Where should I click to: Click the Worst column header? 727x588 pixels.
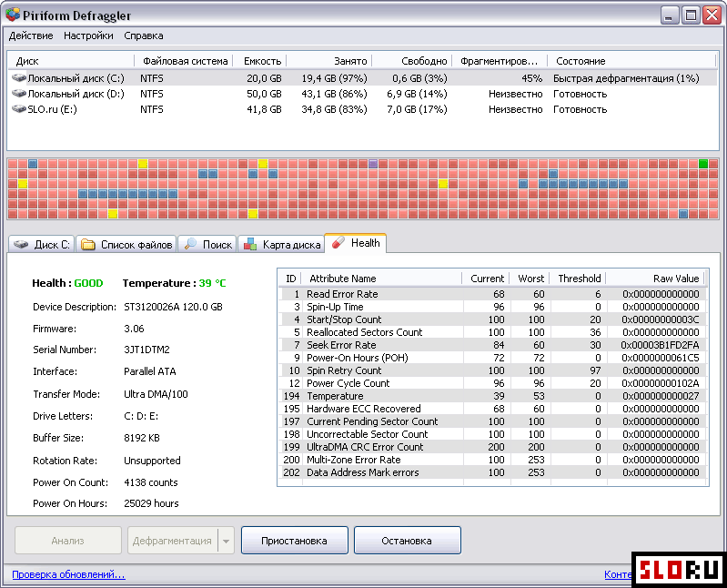pyautogui.click(x=530, y=279)
